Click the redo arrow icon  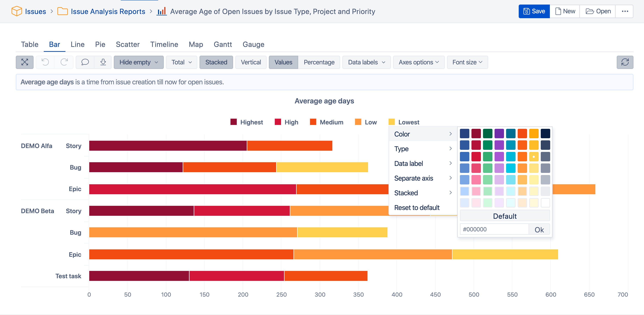(x=64, y=62)
